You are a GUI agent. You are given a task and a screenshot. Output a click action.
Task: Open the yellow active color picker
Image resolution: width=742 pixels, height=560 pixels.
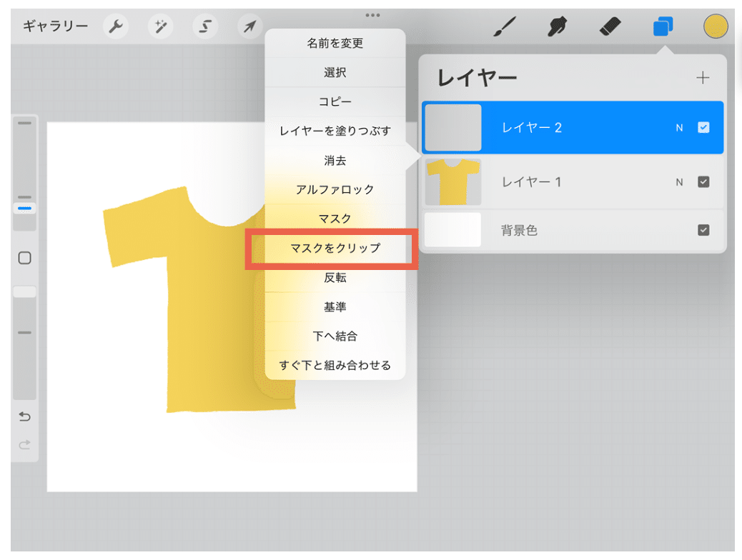click(x=715, y=26)
